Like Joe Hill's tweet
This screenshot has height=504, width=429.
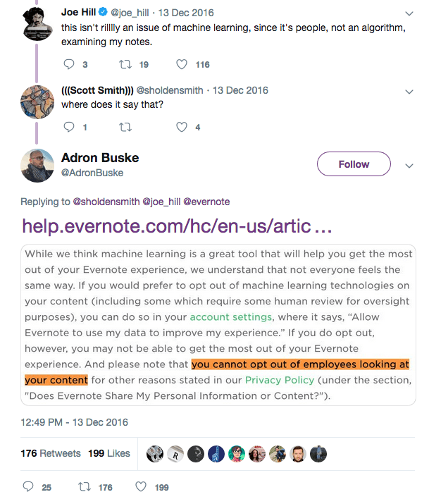point(182,64)
